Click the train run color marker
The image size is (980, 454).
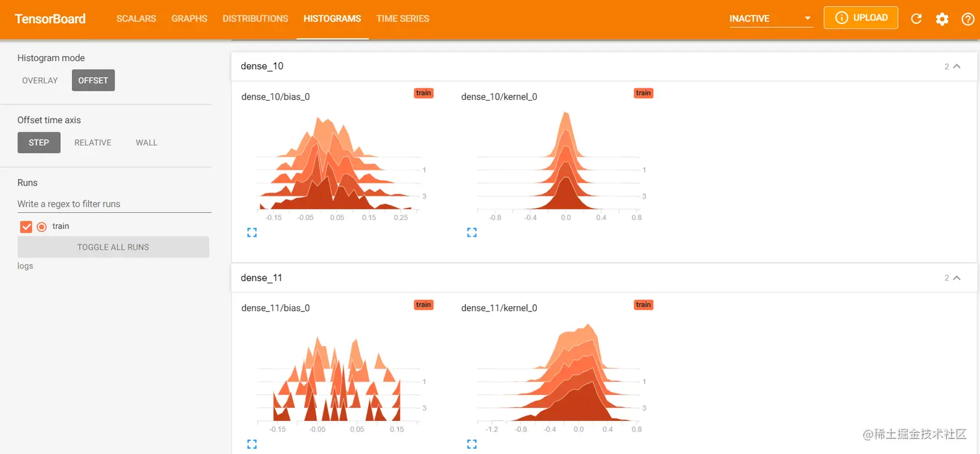[x=40, y=226]
